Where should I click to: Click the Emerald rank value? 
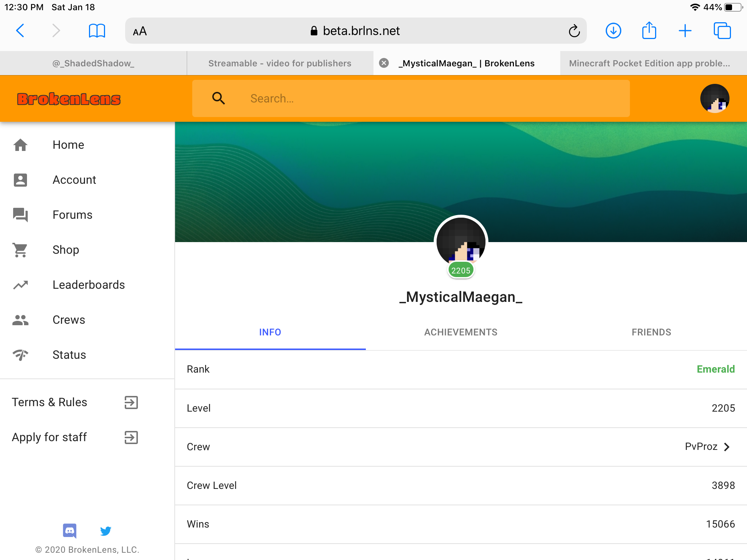click(716, 369)
